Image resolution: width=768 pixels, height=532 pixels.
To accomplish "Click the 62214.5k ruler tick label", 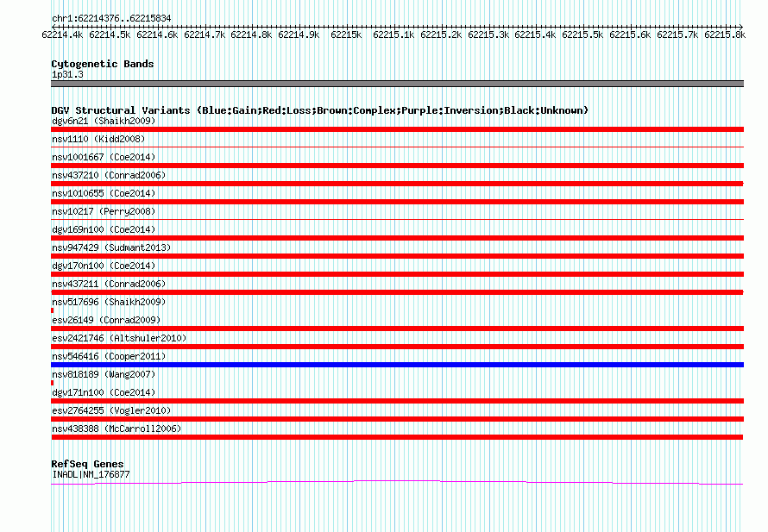I will tap(110, 34).
